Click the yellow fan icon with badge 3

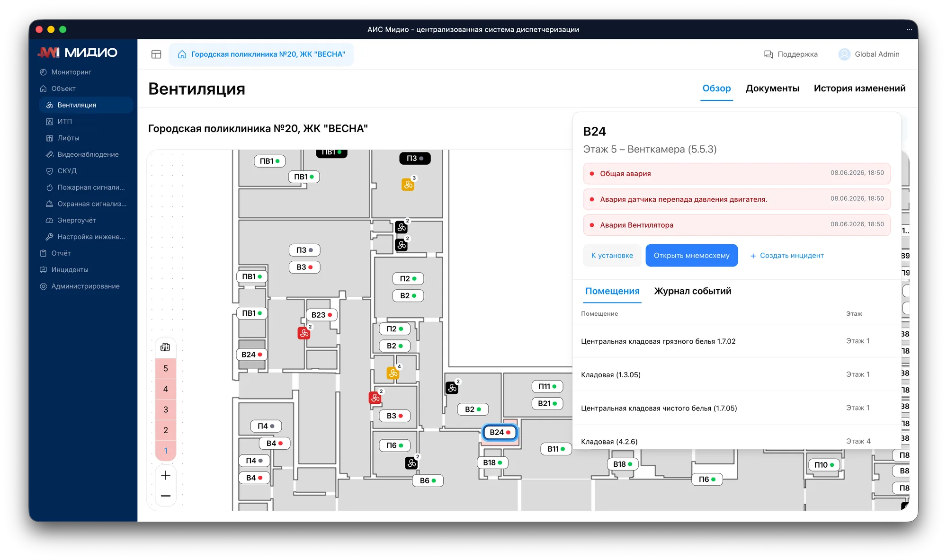pos(408,185)
